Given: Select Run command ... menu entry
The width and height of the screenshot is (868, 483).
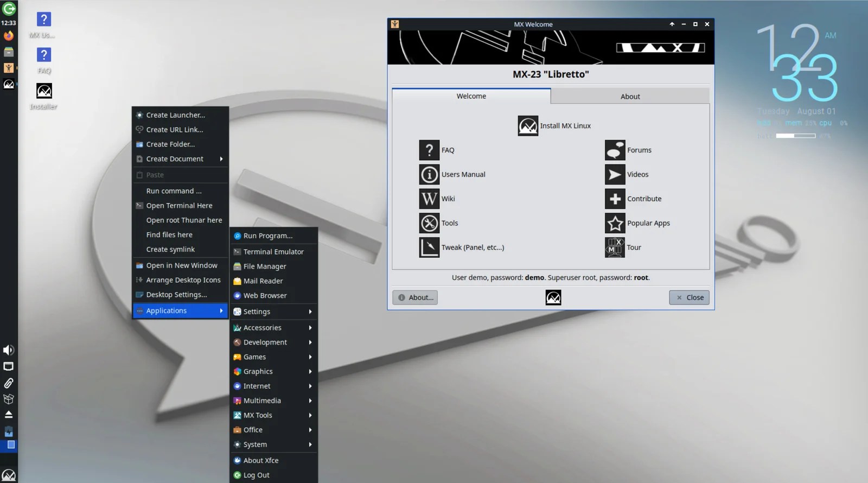Looking at the screenshot, I should (x=181, y=191).
